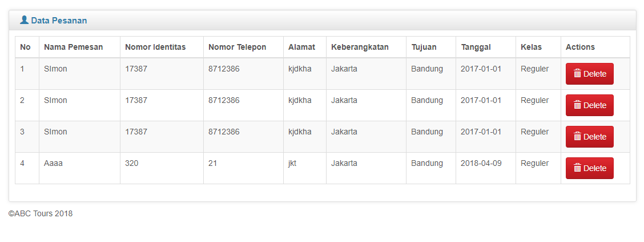Image resolution: width=644 pixels, height=242 pixels.
Task: Select the Nama Pemesan column header
Action: coord(73,47)
